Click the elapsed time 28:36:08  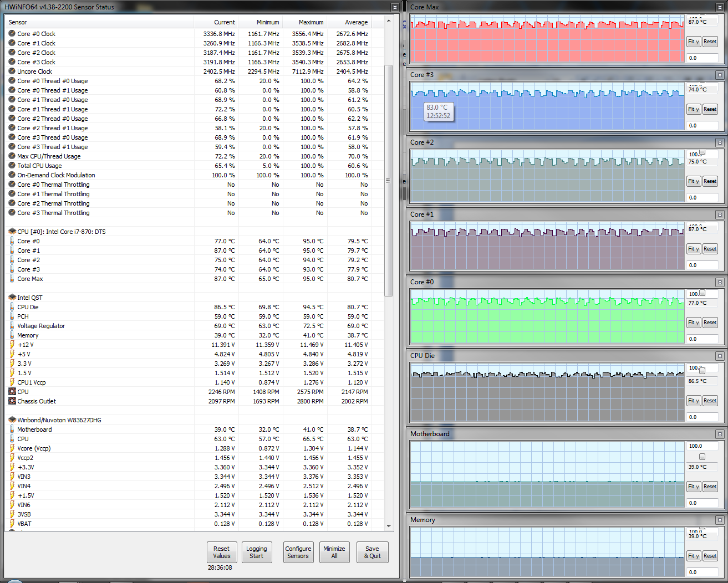coord(220,567)
